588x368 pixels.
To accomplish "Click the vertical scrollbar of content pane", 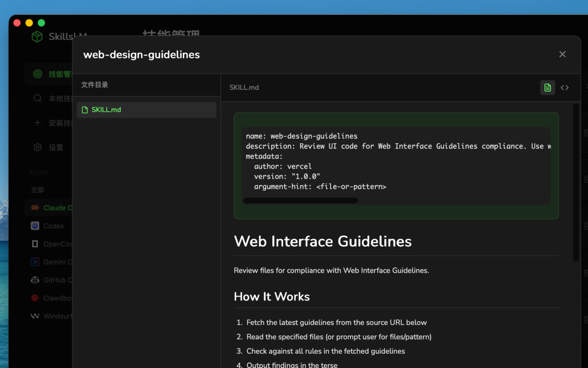I will [576, 182].
